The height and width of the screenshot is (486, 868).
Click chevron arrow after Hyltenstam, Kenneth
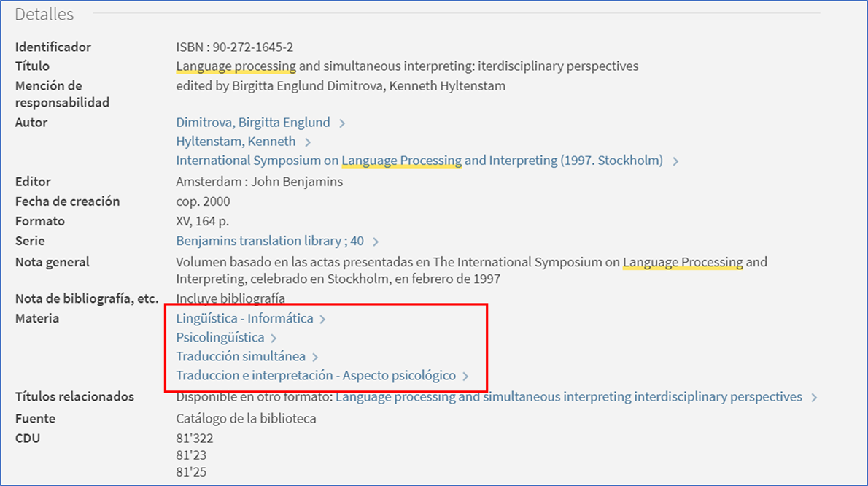308,142
